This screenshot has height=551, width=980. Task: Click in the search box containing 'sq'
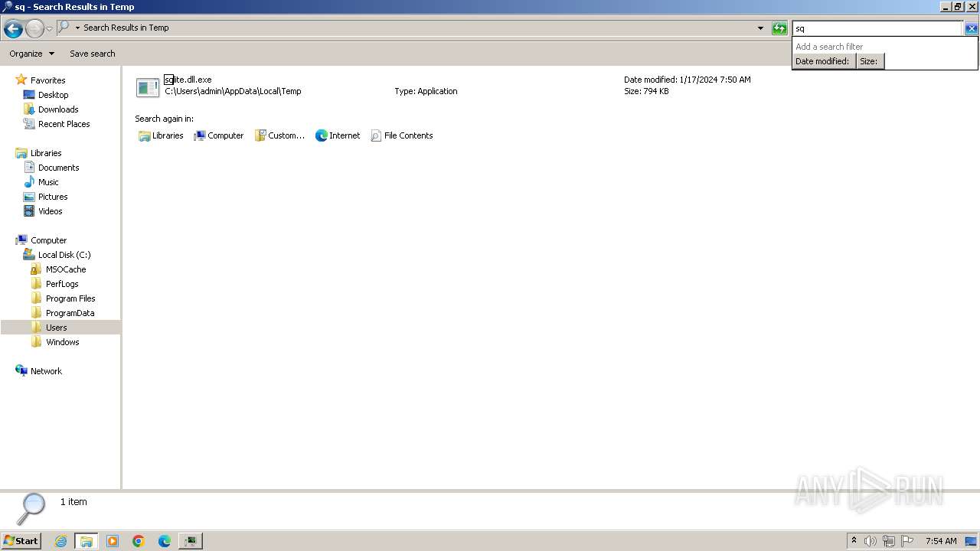click(877, 28)
